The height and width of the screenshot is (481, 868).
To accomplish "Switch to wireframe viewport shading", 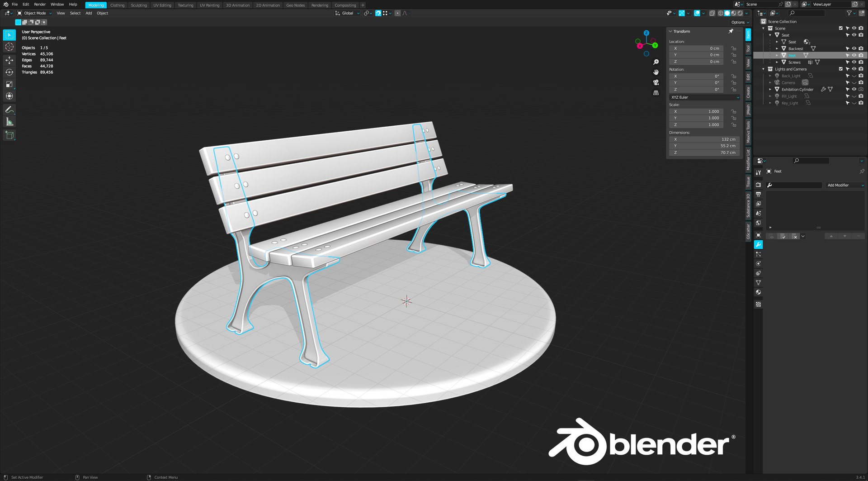I will click(721, 13).
